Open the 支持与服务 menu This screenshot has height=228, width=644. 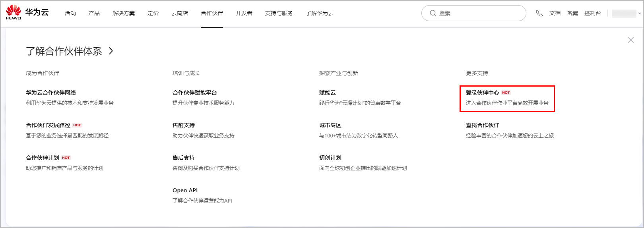pos(279,13)
